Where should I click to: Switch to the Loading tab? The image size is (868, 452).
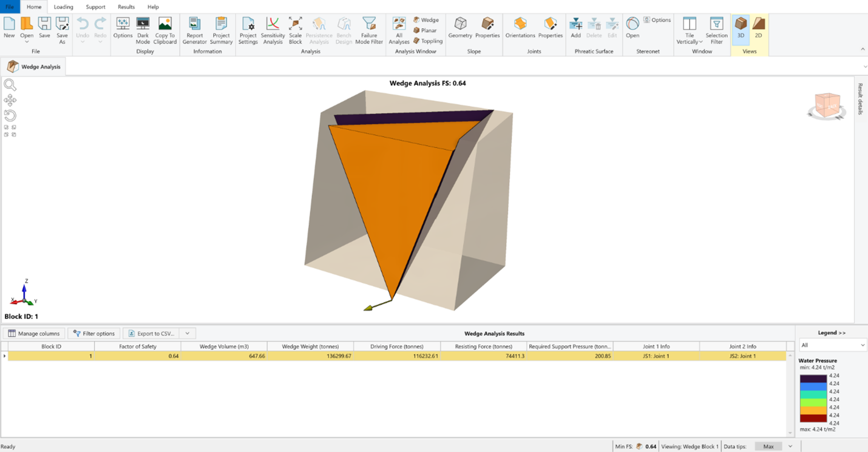(63, 7)
